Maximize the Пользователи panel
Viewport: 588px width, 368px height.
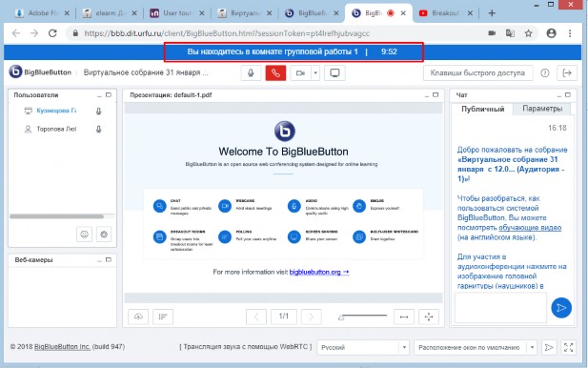coord(109,95)
